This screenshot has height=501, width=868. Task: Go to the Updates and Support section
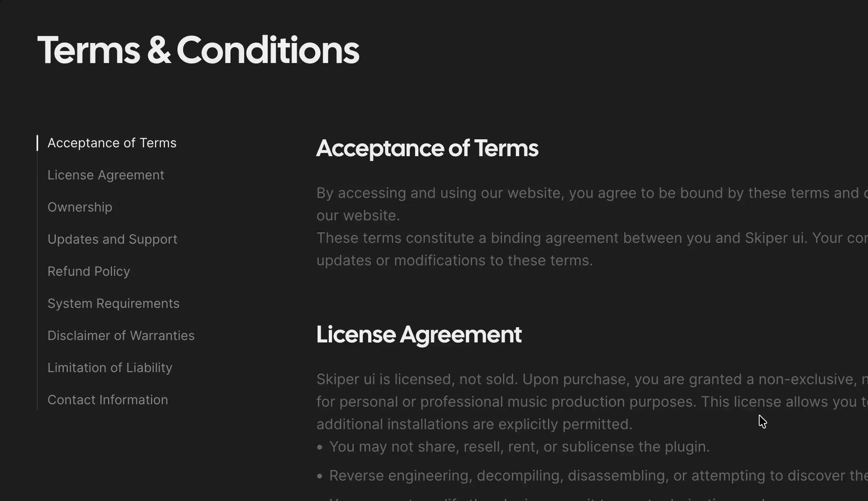pos(112,239)
